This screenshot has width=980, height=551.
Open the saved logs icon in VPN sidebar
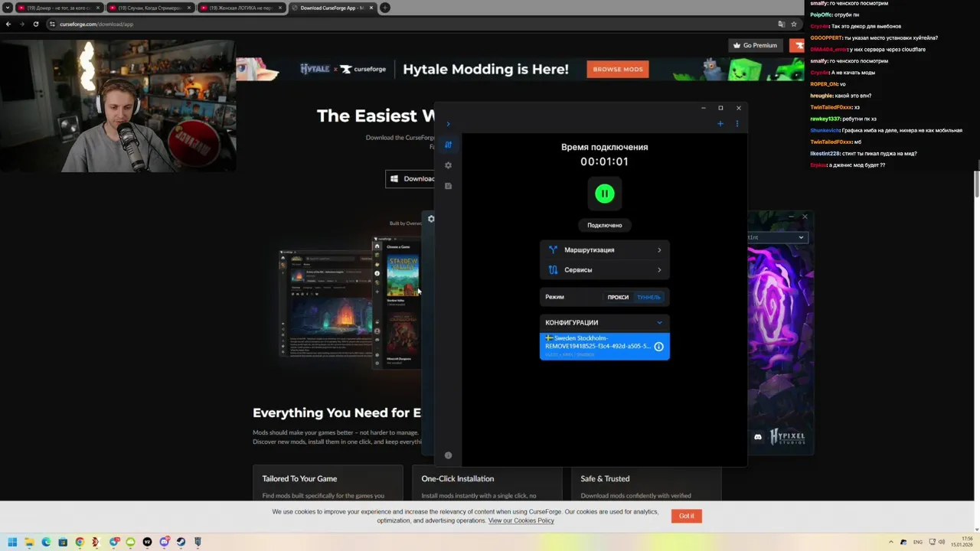click(448, 186)
